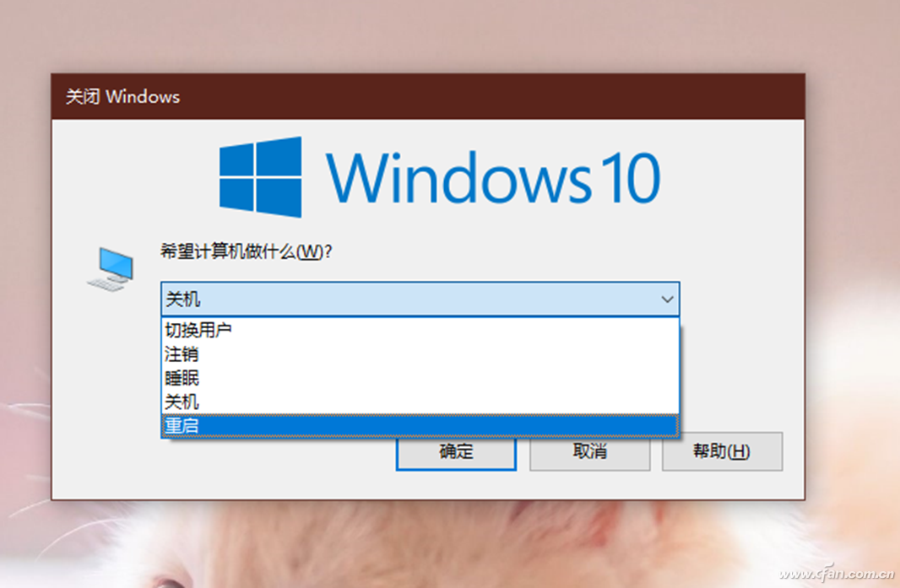
Task: Pick 关机 entry in dropdown list
Action: 420,402
